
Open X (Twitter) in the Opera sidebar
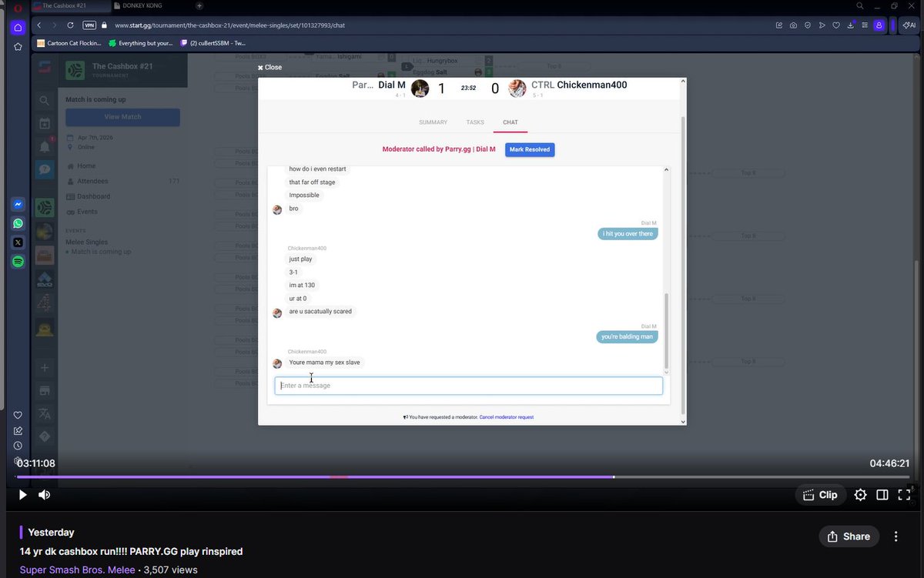point(18,242)
